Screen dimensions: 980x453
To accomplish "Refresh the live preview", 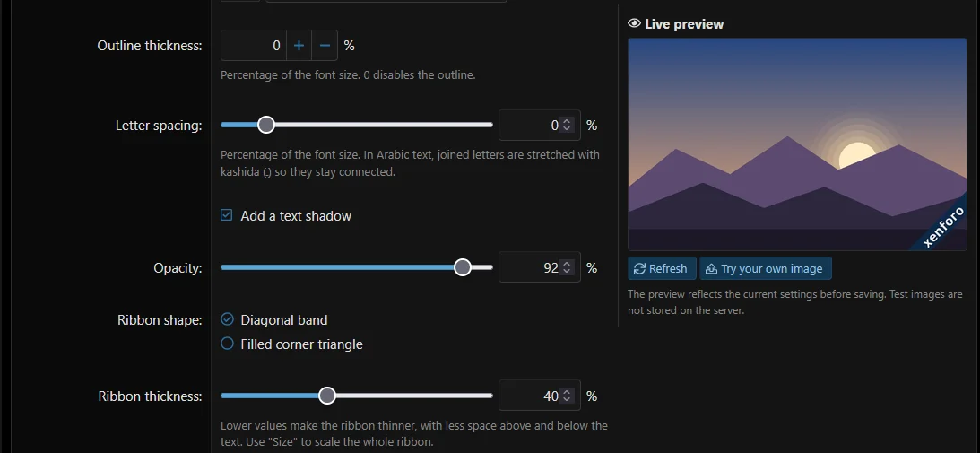I will pyautogui.click(x=662, y=268).
